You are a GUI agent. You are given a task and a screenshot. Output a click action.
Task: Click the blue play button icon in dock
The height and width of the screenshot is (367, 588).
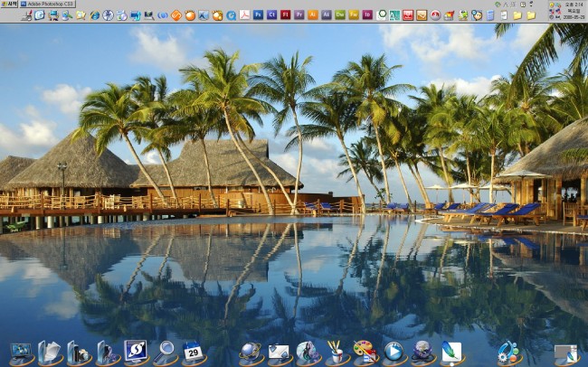click(x=393, y=352)
